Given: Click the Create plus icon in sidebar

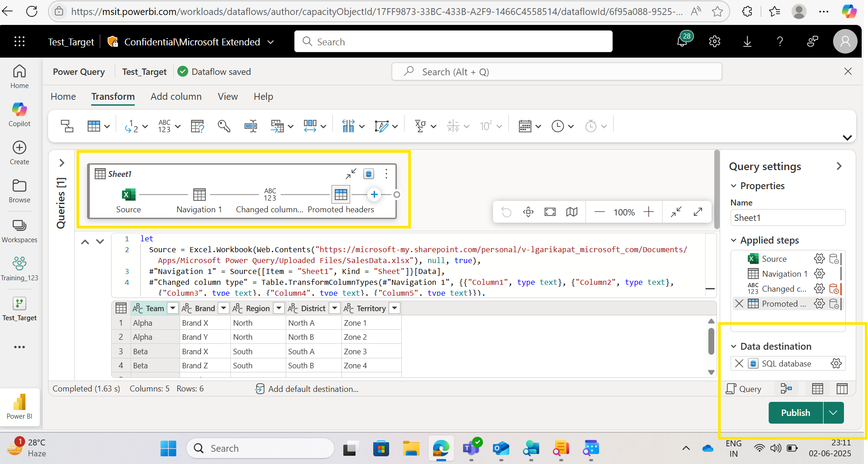Looking at the screenshot, I should pos(20,147).
